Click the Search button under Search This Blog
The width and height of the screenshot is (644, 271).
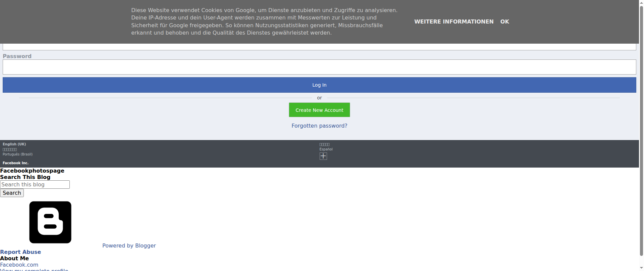[x=12, y=193]
